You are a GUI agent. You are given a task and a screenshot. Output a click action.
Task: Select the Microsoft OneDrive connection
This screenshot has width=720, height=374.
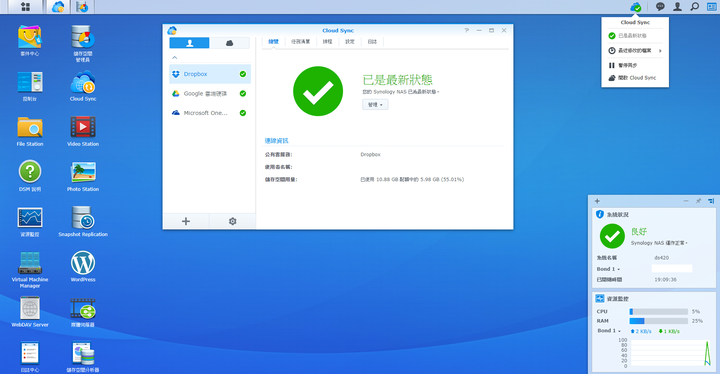[210, 113]
